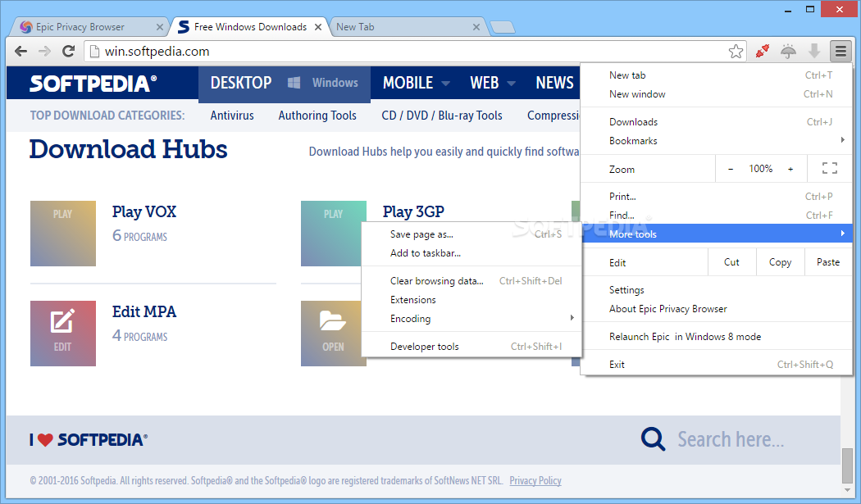Choose New tab from the menu
The height and width of the screenshot is (504, 861).
point(717,75)
